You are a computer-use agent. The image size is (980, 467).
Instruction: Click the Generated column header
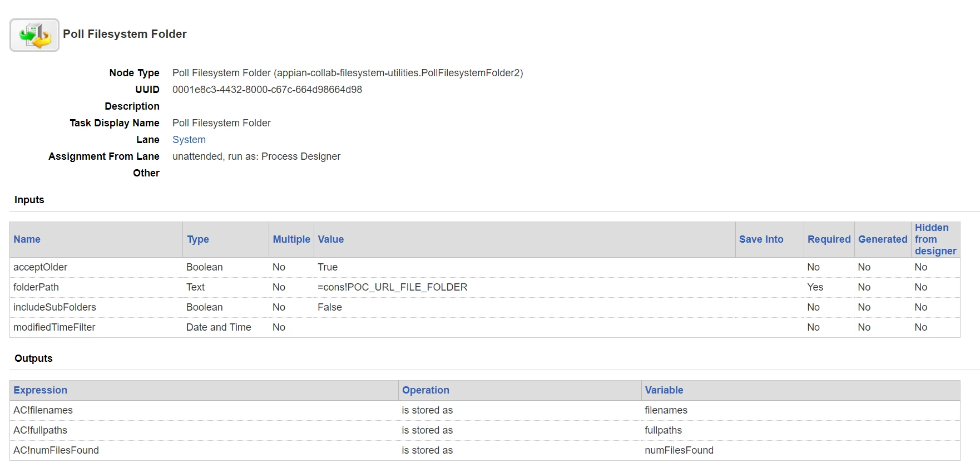[883, 239]
